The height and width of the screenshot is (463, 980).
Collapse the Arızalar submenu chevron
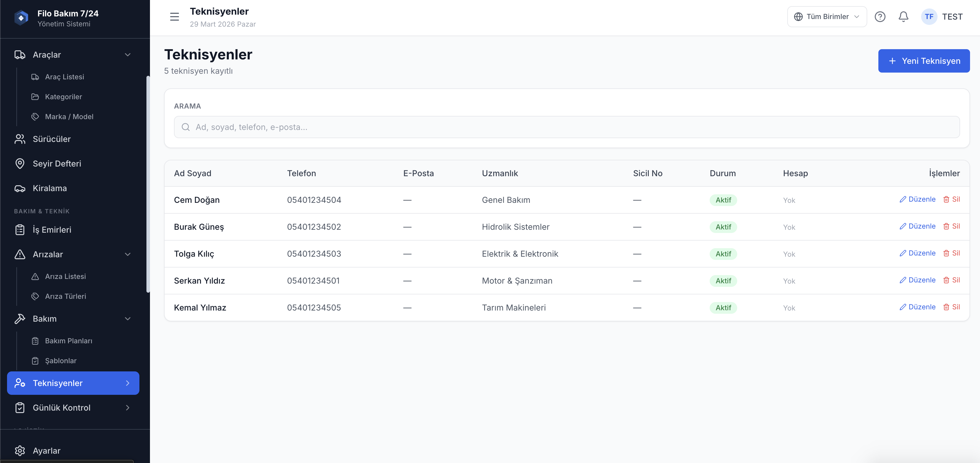click(128, 254)
